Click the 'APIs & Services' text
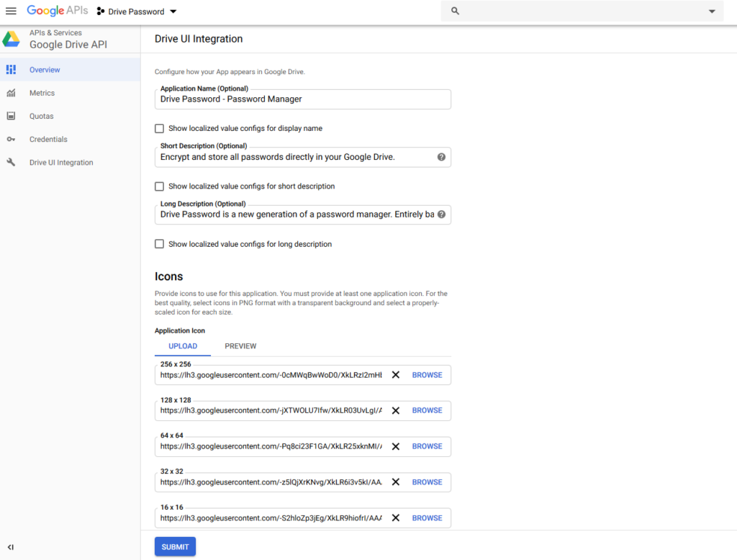The image size is (737, 560). point(55,32)
